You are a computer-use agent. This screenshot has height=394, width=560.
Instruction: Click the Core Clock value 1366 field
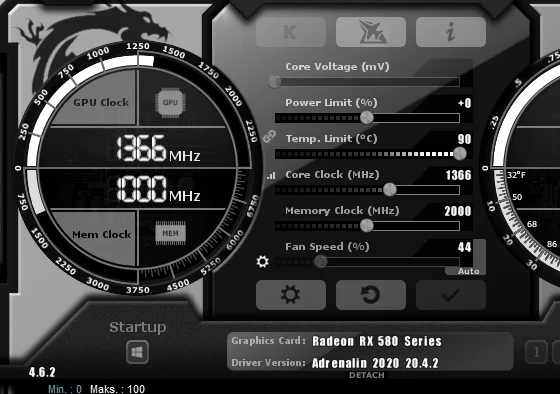(x=459, y=175)
